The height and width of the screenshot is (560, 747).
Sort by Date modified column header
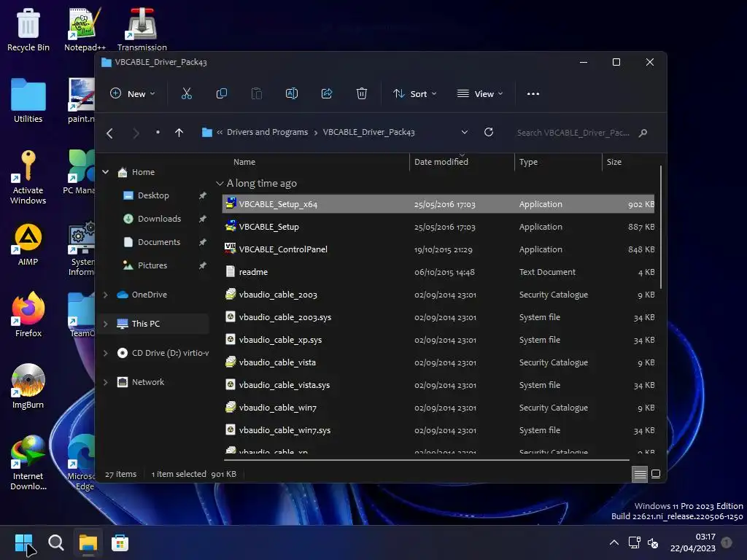tap(462, 162)
